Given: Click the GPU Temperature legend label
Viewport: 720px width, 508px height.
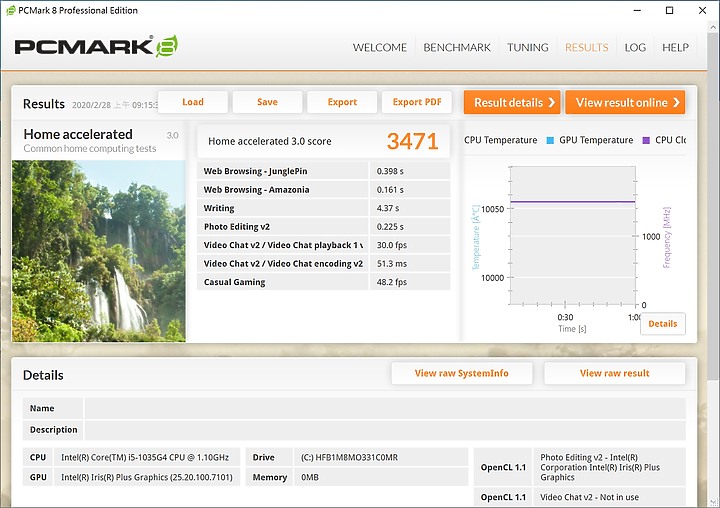Looking at the screenshot, I should click(596, 140).
